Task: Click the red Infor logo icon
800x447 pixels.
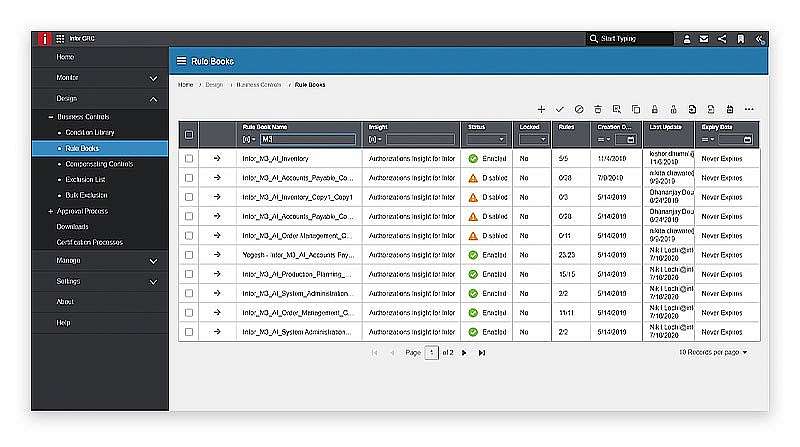Action: pos(44,38)
